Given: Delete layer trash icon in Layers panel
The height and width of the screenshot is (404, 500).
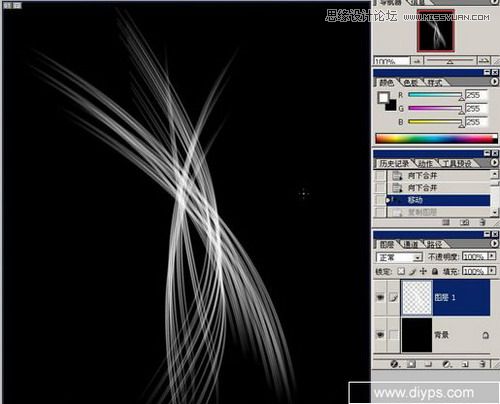Looking at the screenshot, I should tap(482, 364).
